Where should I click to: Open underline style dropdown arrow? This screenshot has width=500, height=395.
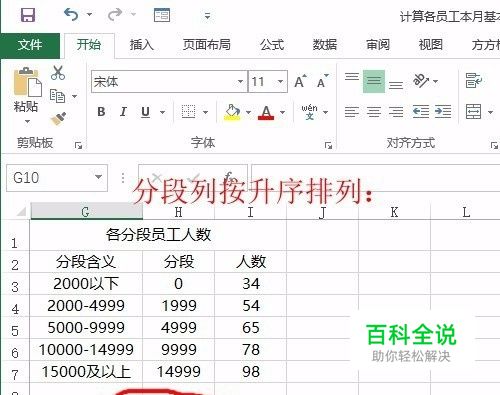(163, 112)
